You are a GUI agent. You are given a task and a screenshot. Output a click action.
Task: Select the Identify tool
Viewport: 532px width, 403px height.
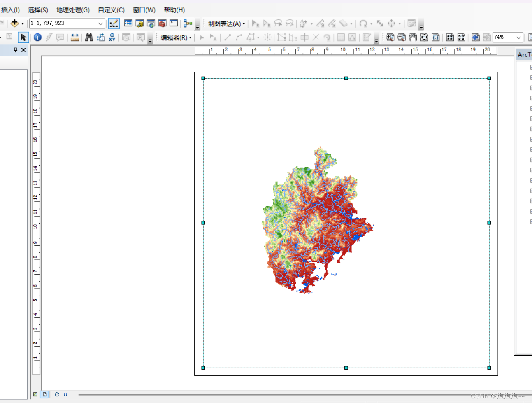[37, 37]
